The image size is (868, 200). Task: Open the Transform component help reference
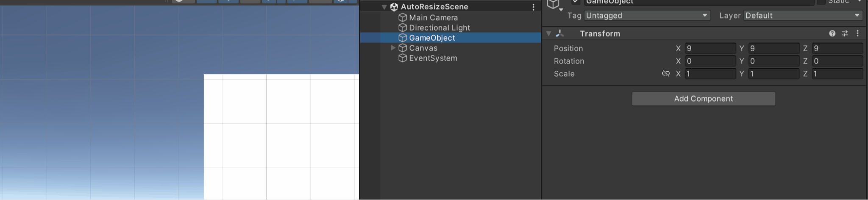coord(832,33)
